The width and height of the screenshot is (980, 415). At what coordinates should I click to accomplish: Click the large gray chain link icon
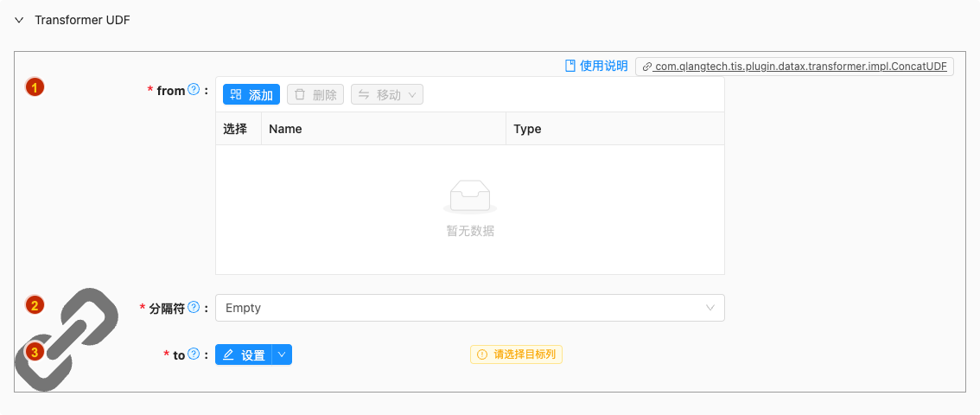(66, 337)
